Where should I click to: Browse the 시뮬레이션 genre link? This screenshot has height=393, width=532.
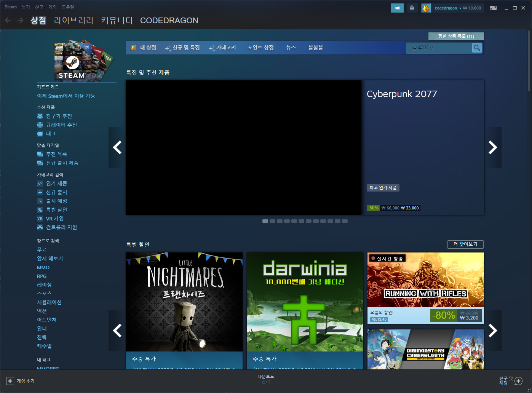pyautogui.click(x=49, y=302)
